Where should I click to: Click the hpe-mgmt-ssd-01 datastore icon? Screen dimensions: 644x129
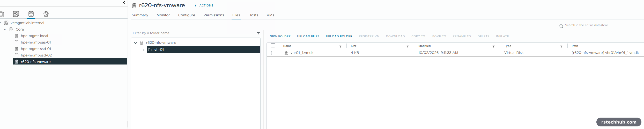[17, 49]
